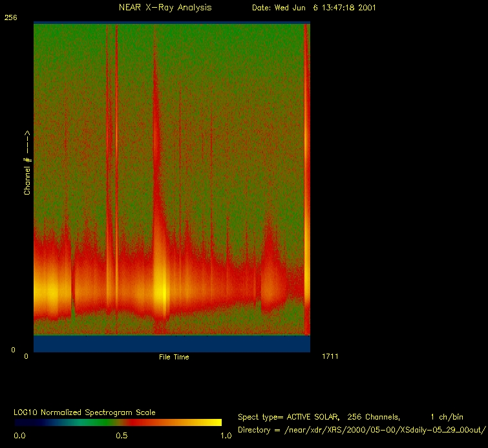Click the bright yellow flare peak in spectrogram center
The width and height of the screenshot is (488, 448).
[x=162, y=291]
